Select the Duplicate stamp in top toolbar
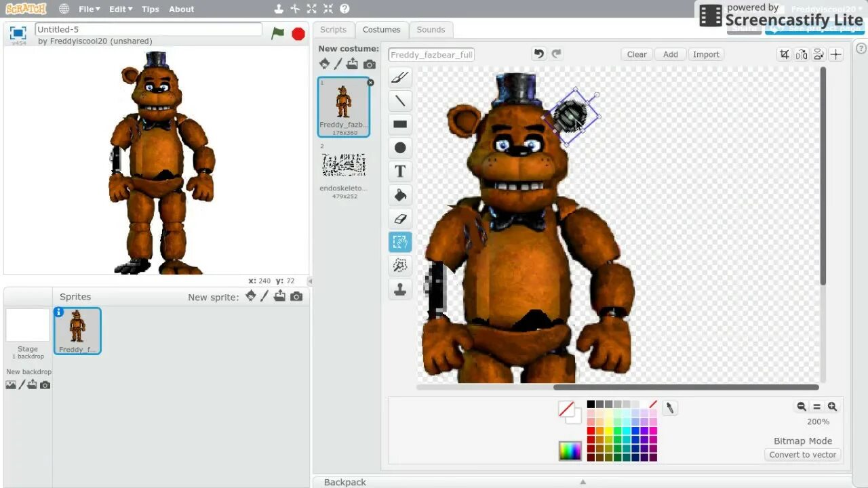The width and height of the screenshot is (868, 488). pos(279,9)
